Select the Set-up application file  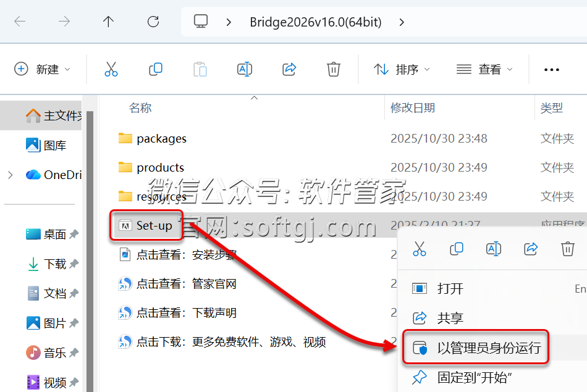tap(146, 225)
